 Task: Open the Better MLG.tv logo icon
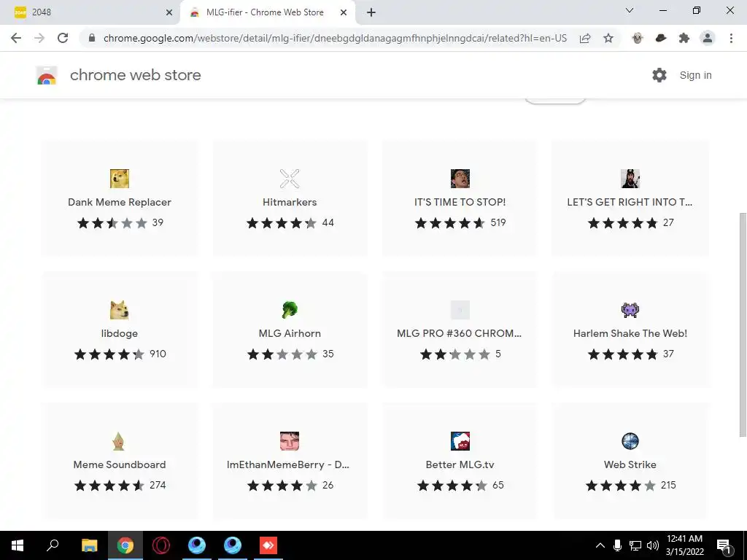[460, 441]
